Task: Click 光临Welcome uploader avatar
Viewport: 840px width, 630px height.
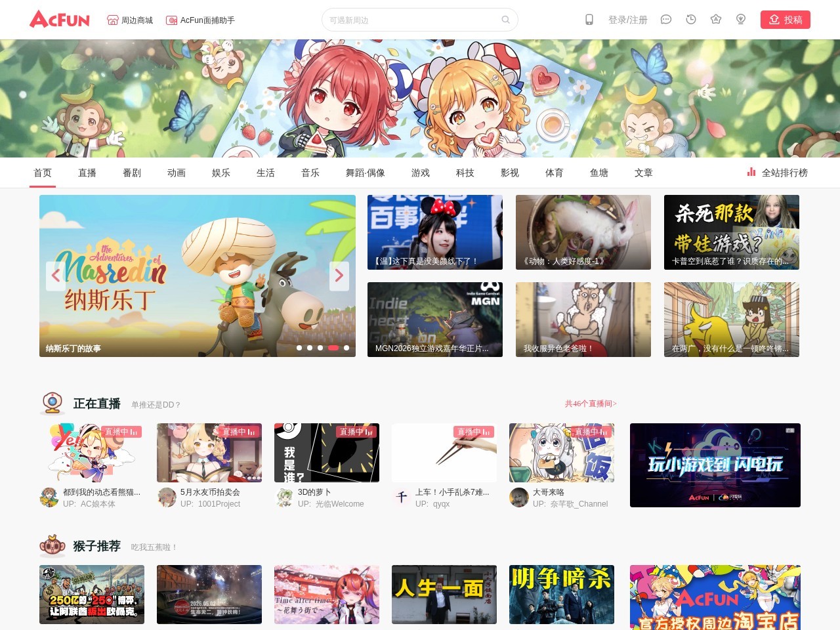Action: tap(284, 497)
